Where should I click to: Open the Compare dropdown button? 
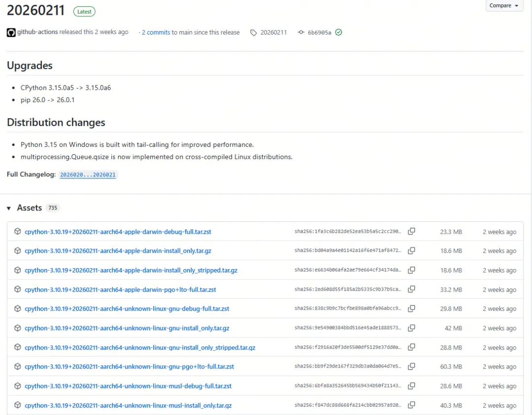tap(504, 5)
